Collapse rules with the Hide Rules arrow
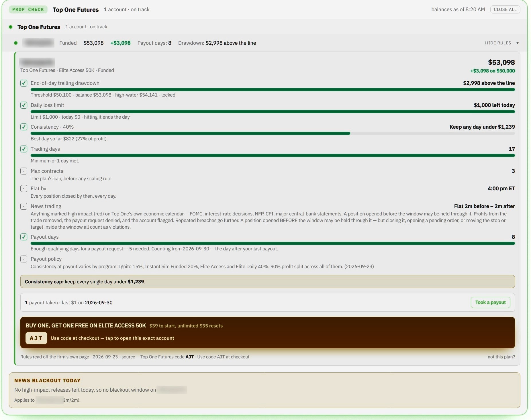This screenshot has height=420, width=531. (518, 43)
